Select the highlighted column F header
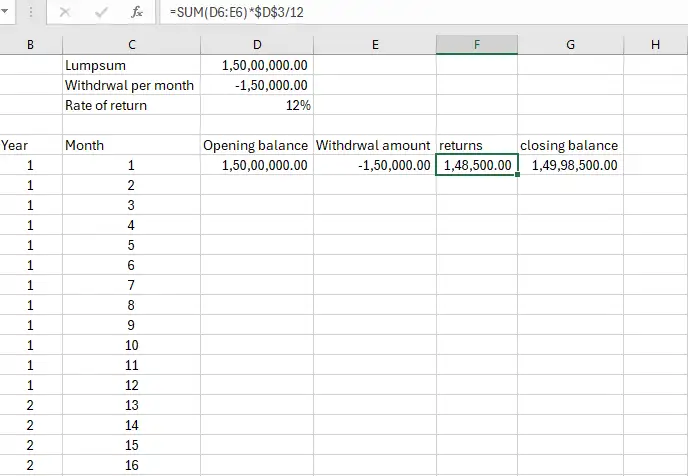This screenshot has width=688, height=476. [x=477, y=44]
